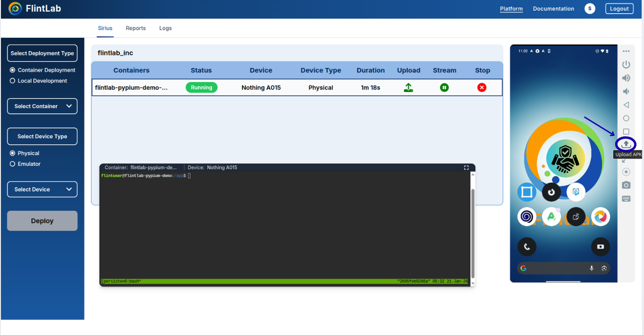Open the Select Container dropdown
The width and height of the screenshot is (644, 335).
42,106
